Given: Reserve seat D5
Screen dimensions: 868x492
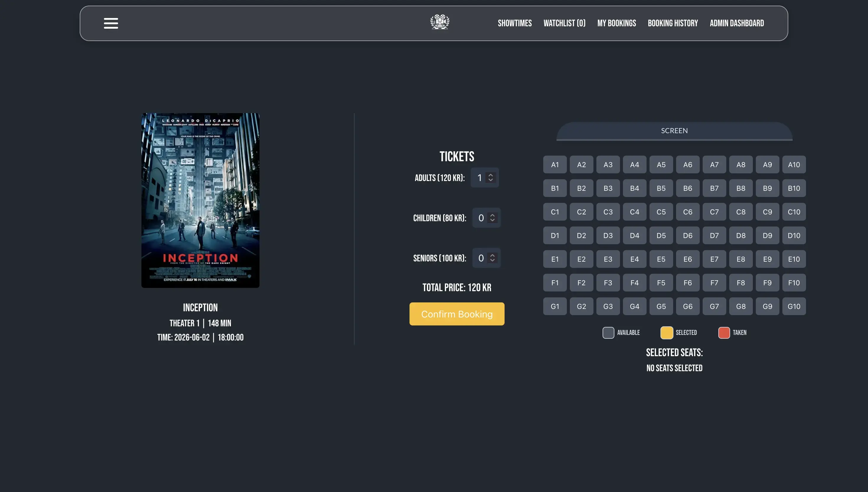Looking at the screenshot, I should pyautogui.click(x=661, y=236).
